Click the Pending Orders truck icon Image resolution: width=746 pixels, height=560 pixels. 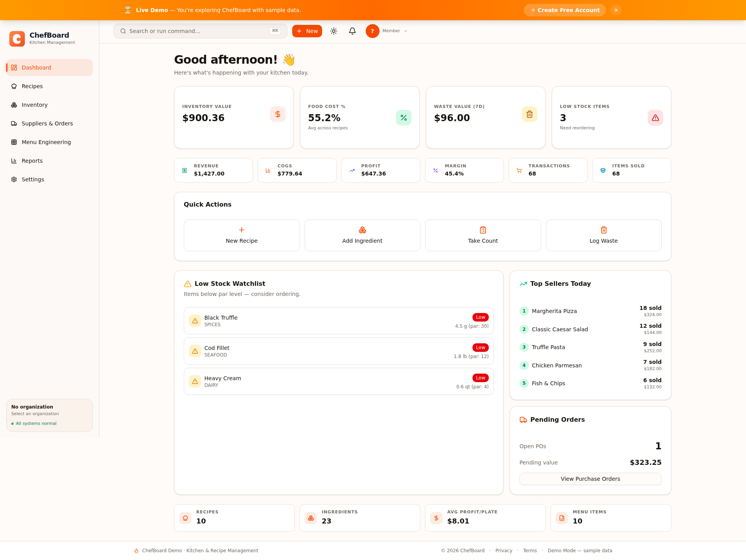click(523, 420)
